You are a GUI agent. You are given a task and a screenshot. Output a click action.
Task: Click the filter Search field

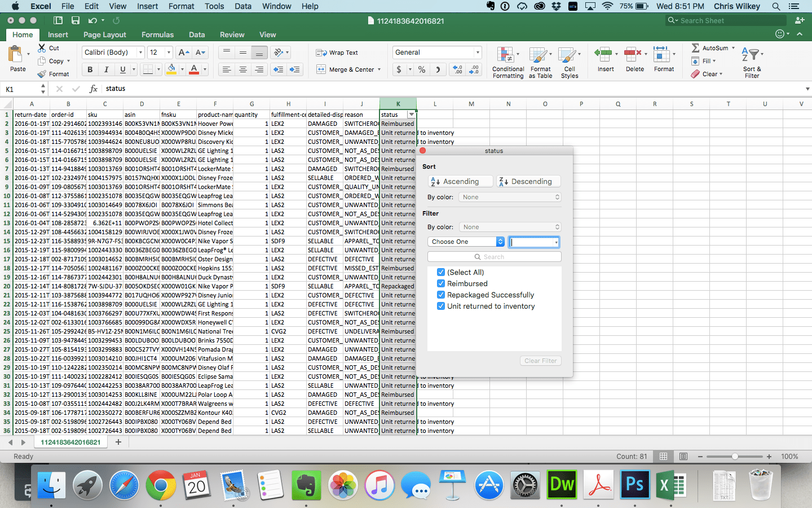point(494,257)
